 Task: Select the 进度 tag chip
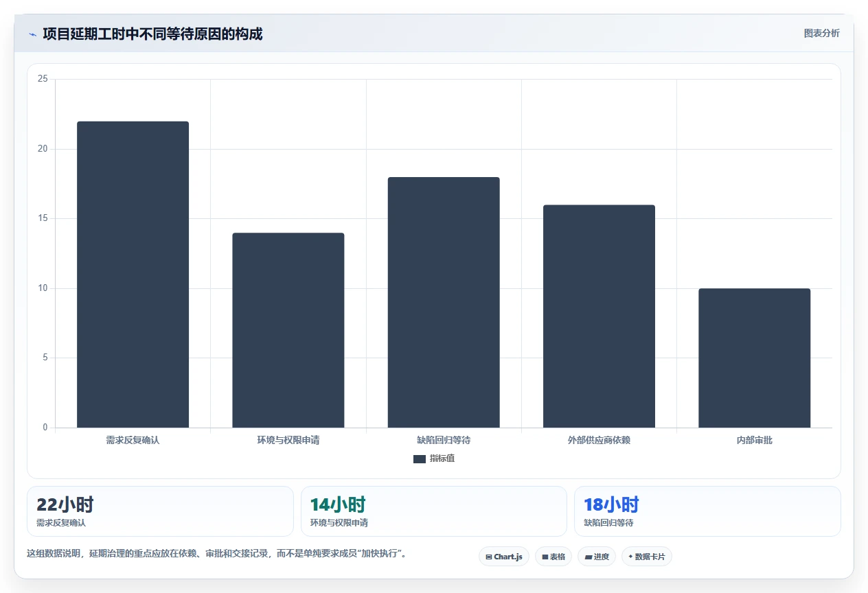[x=597, y=557]
